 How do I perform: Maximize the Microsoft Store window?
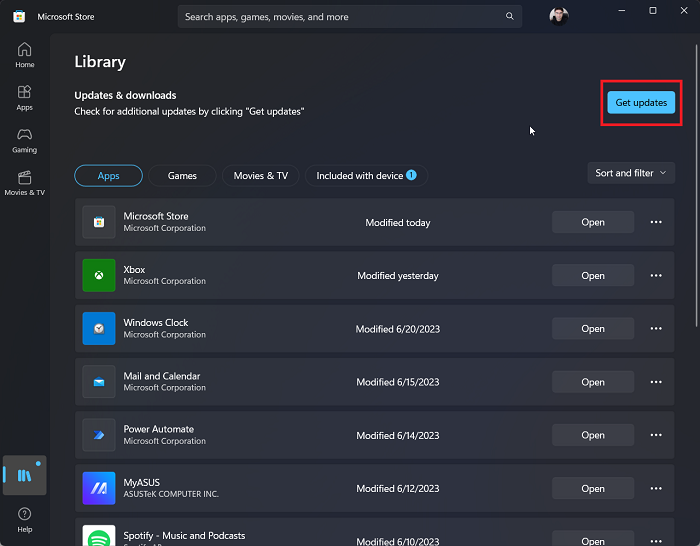(x=653, y=10)
